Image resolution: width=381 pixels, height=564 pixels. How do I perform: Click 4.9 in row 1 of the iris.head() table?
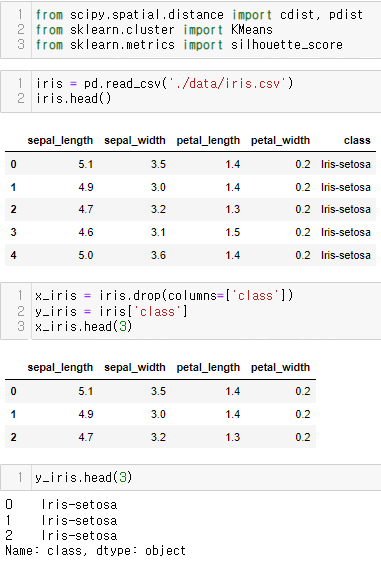click(86, 187)
